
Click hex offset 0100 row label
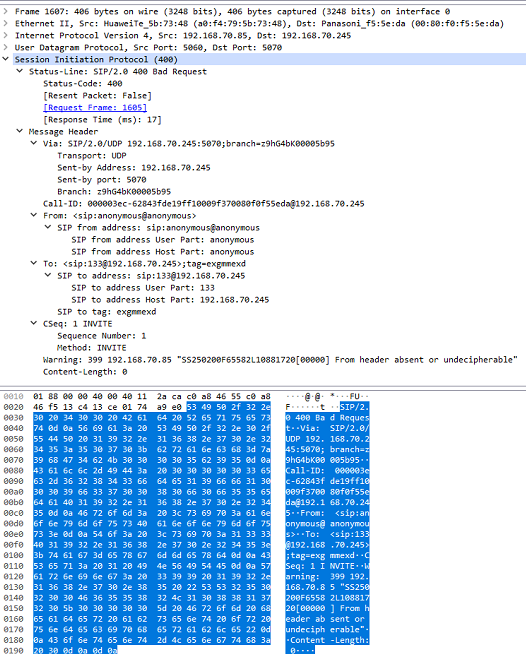[x=13, y=555]
